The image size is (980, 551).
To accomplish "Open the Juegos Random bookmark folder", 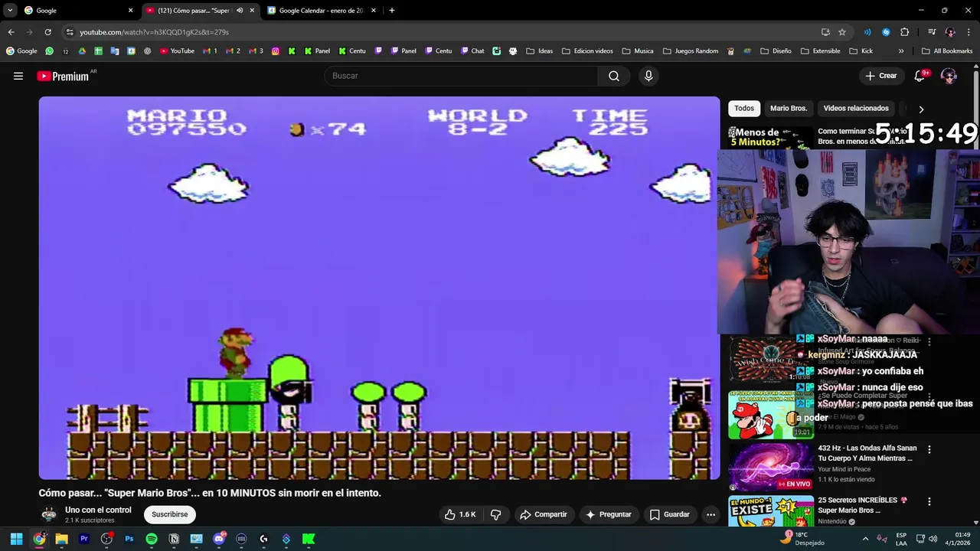I will [x=691, y=51].
